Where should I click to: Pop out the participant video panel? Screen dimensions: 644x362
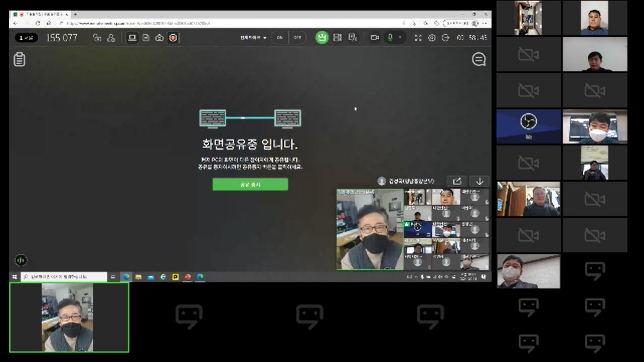(457, 181)
